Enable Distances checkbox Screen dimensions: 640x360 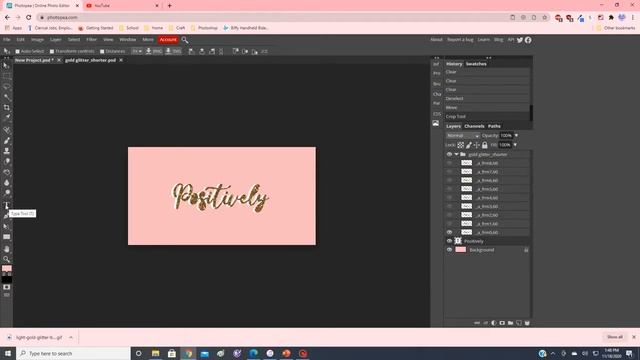102,51
